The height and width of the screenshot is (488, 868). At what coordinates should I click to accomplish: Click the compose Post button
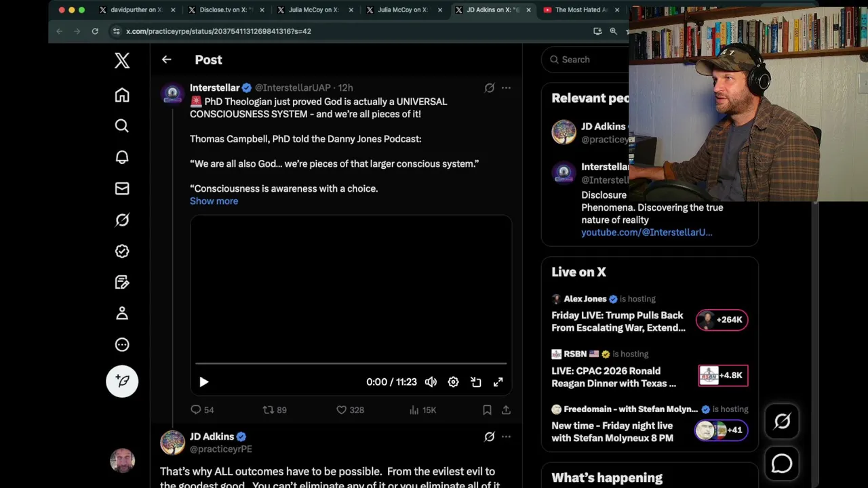point(122,381)
